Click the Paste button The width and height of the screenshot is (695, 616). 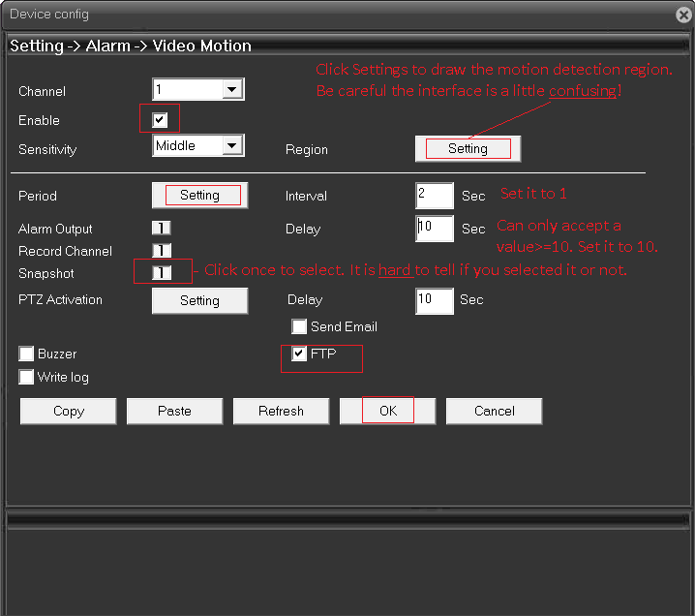(x=174, y=411)
